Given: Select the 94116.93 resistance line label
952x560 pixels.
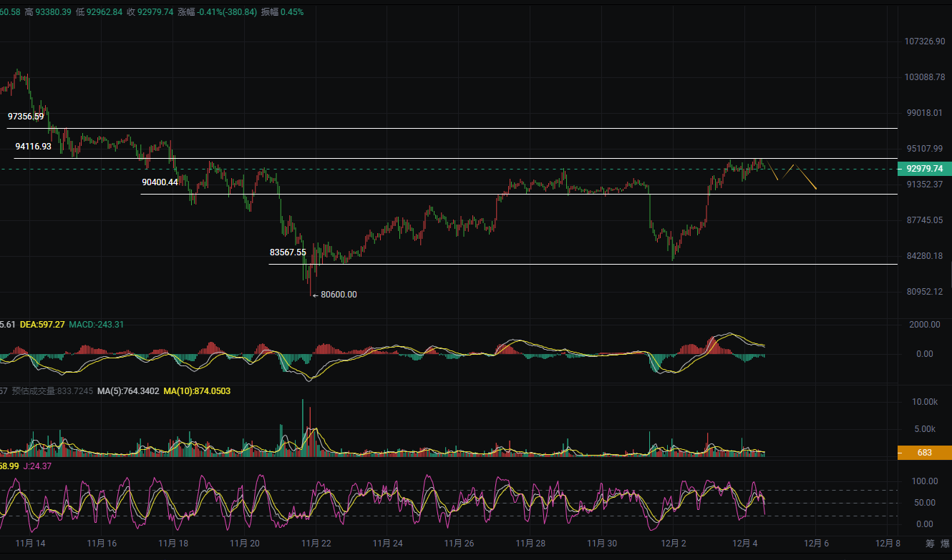Looking at the screenshot, I should point(33,146).
